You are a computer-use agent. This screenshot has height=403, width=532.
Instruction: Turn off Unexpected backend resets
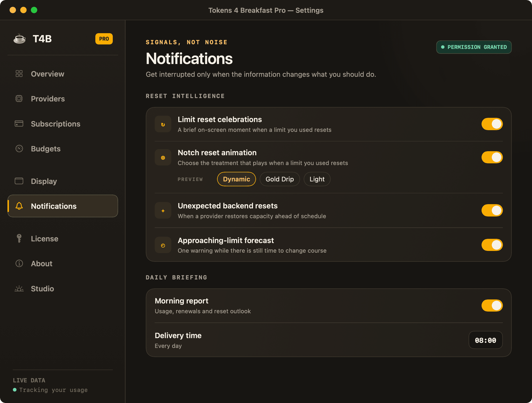click(492, 210)
